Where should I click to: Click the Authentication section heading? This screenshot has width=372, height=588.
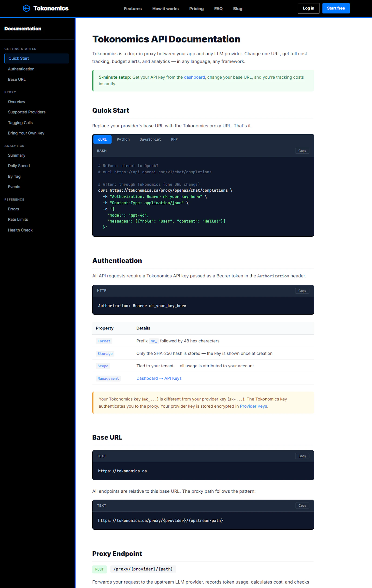coord(117,261)
